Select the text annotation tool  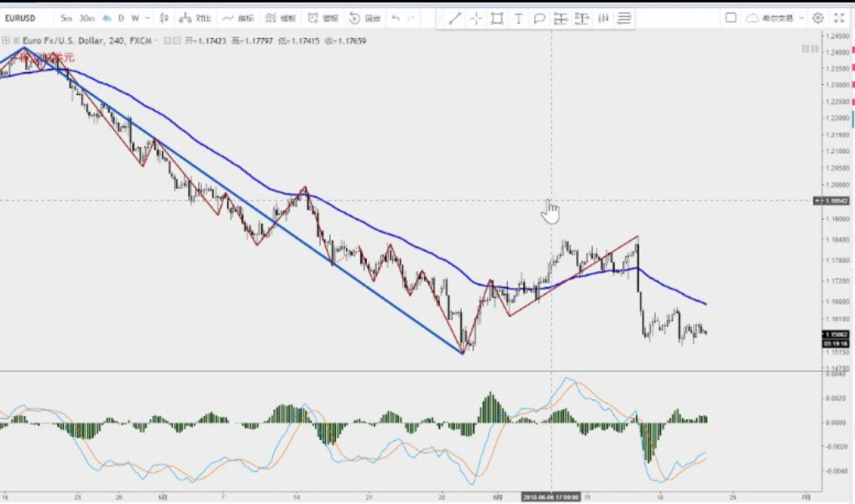pyautogui.click(x=518, y=18)
